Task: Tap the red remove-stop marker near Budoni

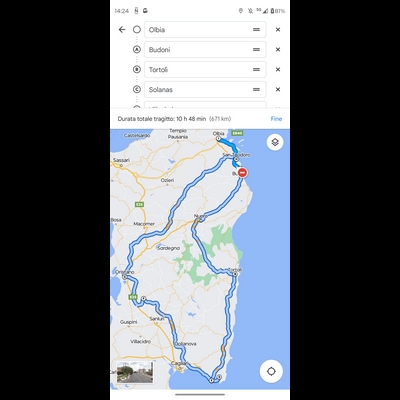Action: point(243,173)
